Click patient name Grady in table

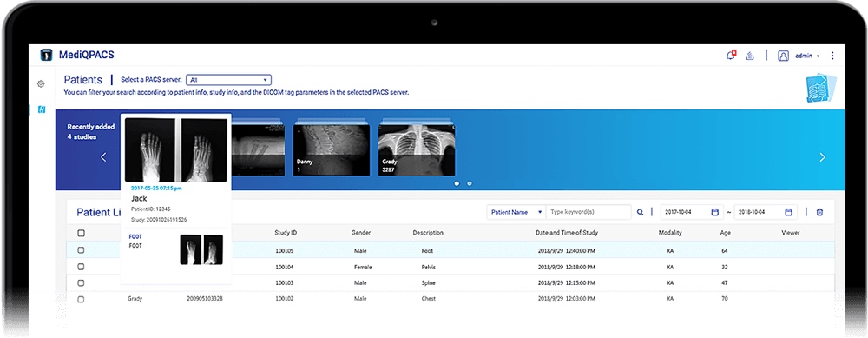(x=135, y=299)
